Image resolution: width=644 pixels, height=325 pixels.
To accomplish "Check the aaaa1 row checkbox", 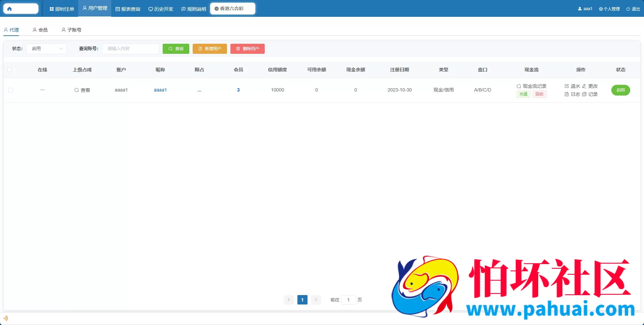I will 11,90.
